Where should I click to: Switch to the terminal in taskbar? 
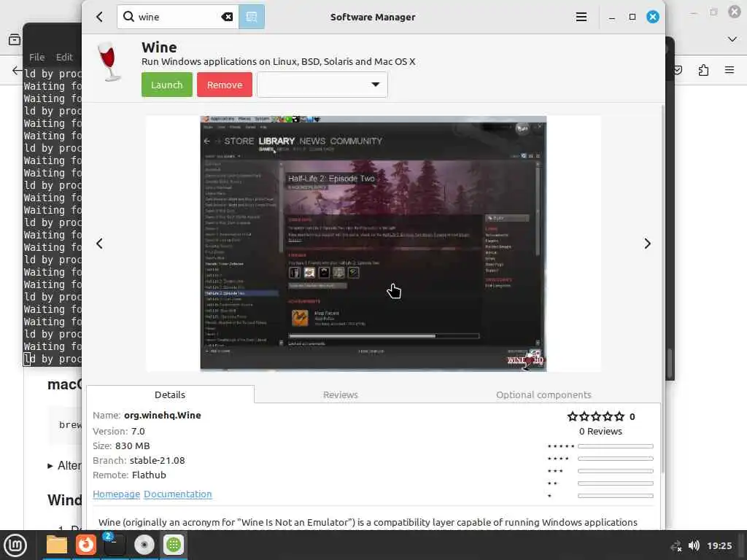coord(115,545)
